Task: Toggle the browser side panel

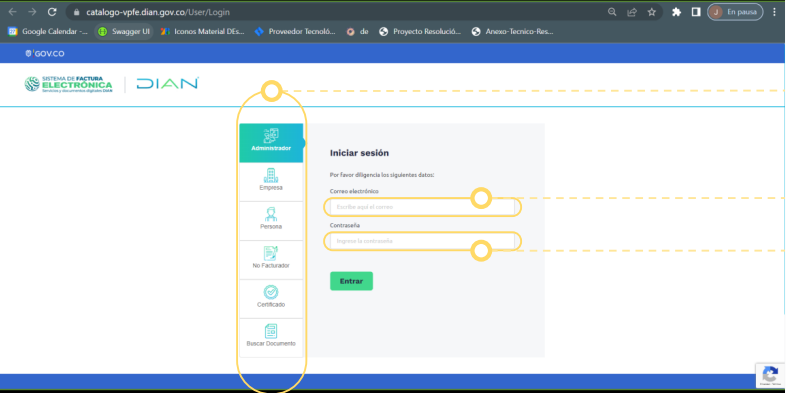Action: tap(696, 12)
